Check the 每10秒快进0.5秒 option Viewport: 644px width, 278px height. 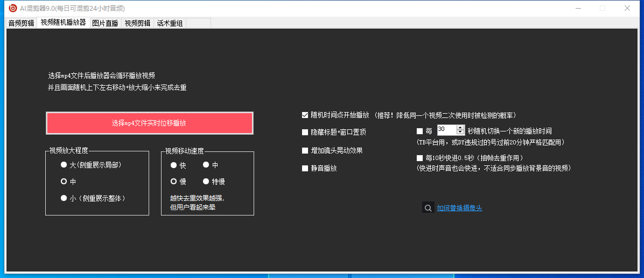coord(420,158)
